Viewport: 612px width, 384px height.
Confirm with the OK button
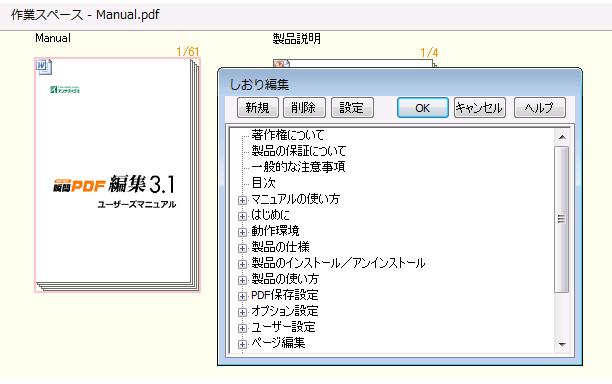423,108
